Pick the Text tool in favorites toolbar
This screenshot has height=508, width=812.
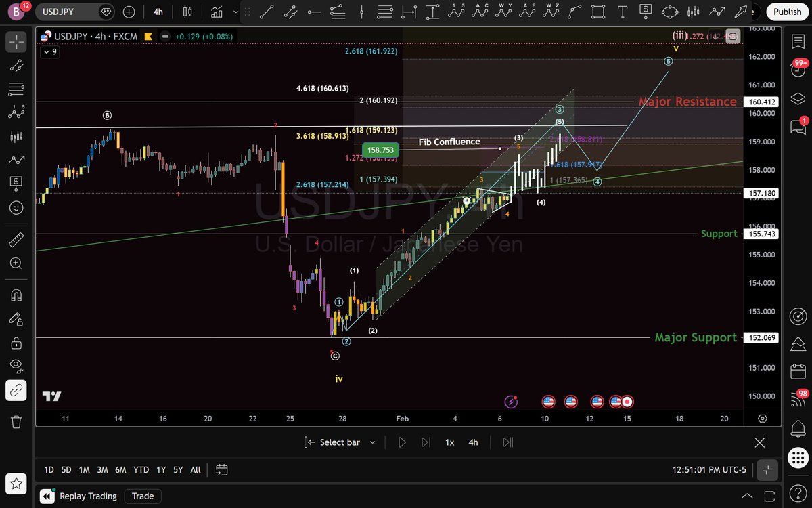pos(623,12)
